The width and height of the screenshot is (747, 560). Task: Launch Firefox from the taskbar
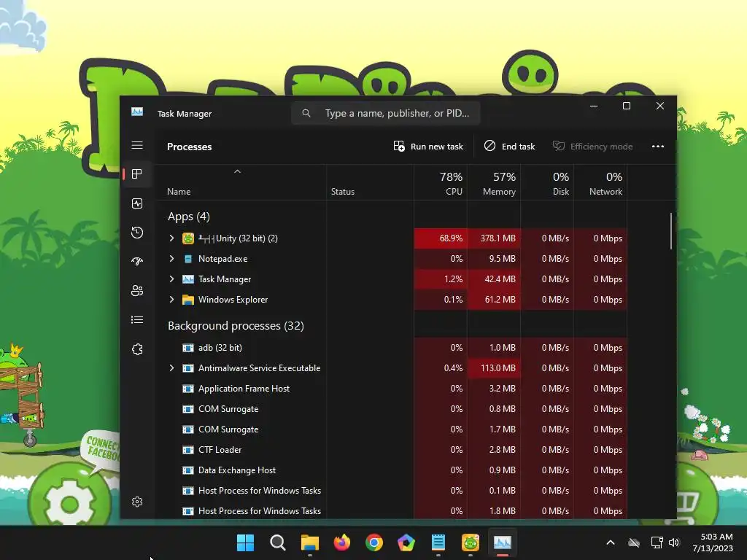[342, 542]
